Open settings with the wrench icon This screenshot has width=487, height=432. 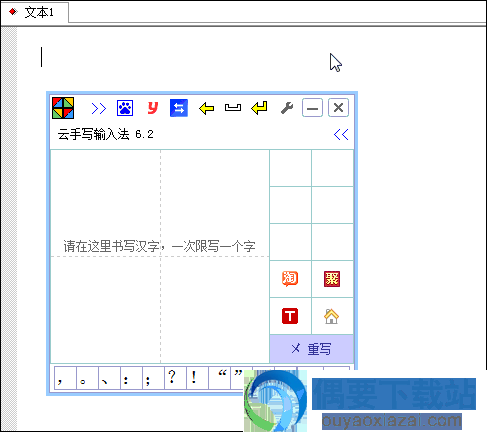287,108
